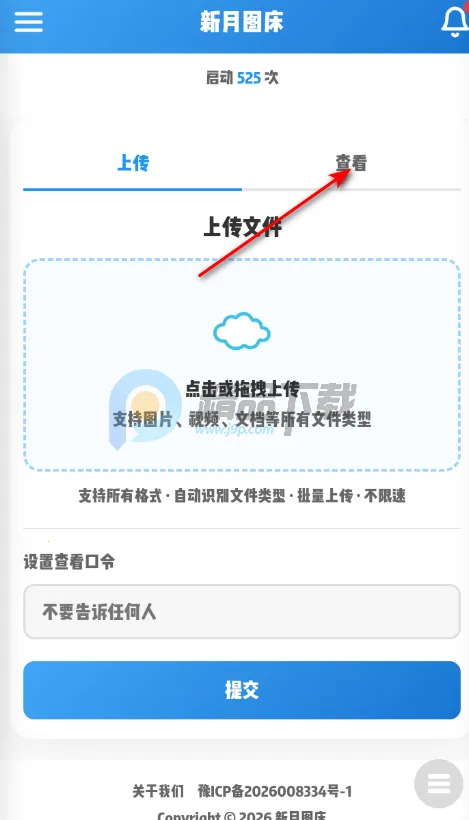Click the 支持所有格式 feature line

tap(242, 495)
